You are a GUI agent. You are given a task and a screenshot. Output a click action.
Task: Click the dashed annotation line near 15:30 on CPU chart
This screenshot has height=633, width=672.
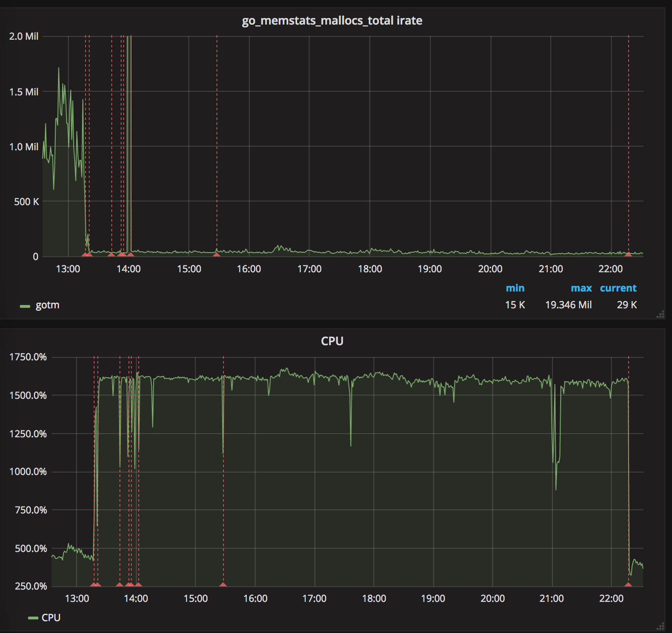[x=223, y=471]
